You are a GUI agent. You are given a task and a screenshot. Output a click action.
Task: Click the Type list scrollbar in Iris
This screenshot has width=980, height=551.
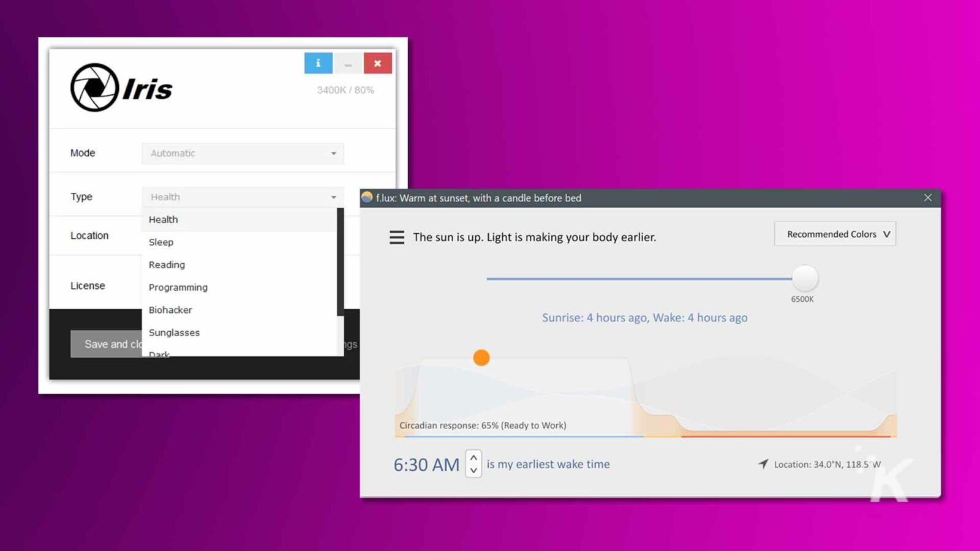(x=341, y=262)
